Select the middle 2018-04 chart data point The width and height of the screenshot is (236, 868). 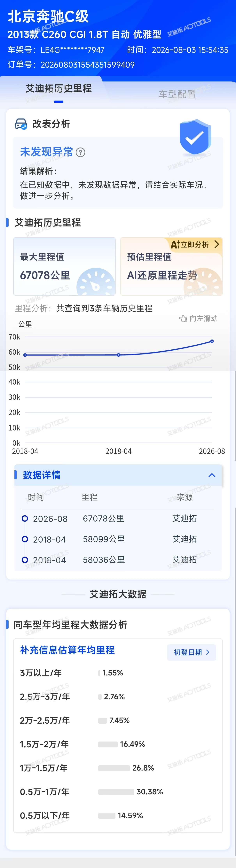(119, 355)
